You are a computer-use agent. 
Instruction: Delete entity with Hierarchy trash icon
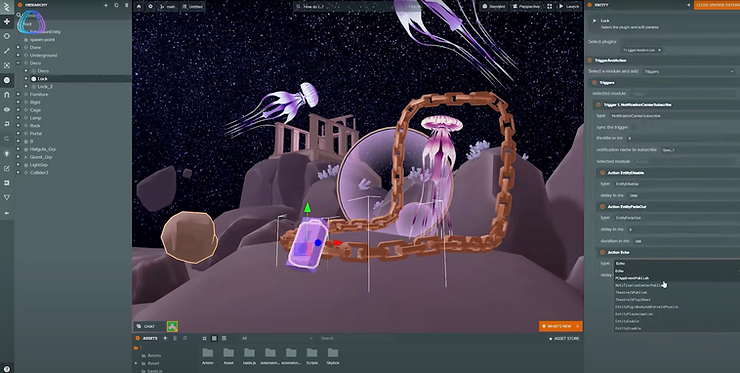click(126, 5)
